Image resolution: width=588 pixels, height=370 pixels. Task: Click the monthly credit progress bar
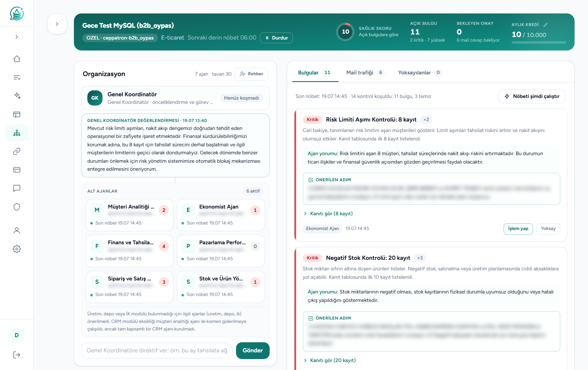tap(539, 42)
